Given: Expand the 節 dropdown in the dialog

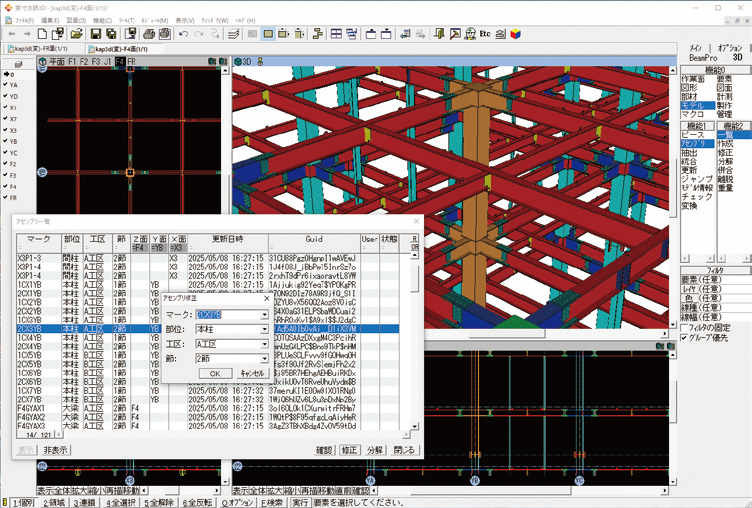Looking at the screenshot, I should (x=264, y=358).
